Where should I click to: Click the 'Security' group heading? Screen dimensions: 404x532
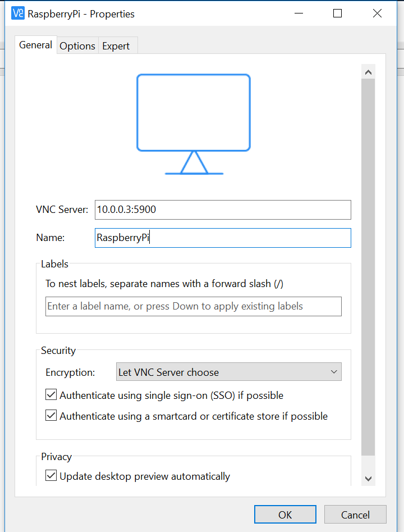click(x=58, y=351)
